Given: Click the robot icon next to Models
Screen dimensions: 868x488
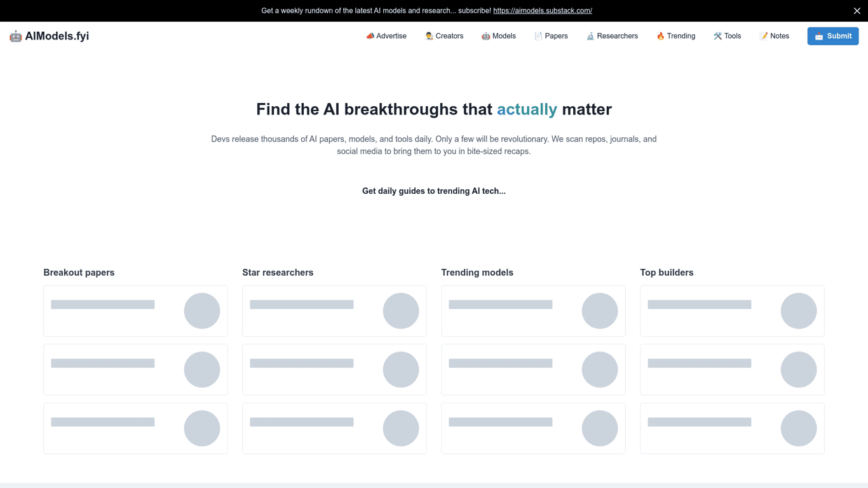Looking at the screenshot, I should pos(485,36).
